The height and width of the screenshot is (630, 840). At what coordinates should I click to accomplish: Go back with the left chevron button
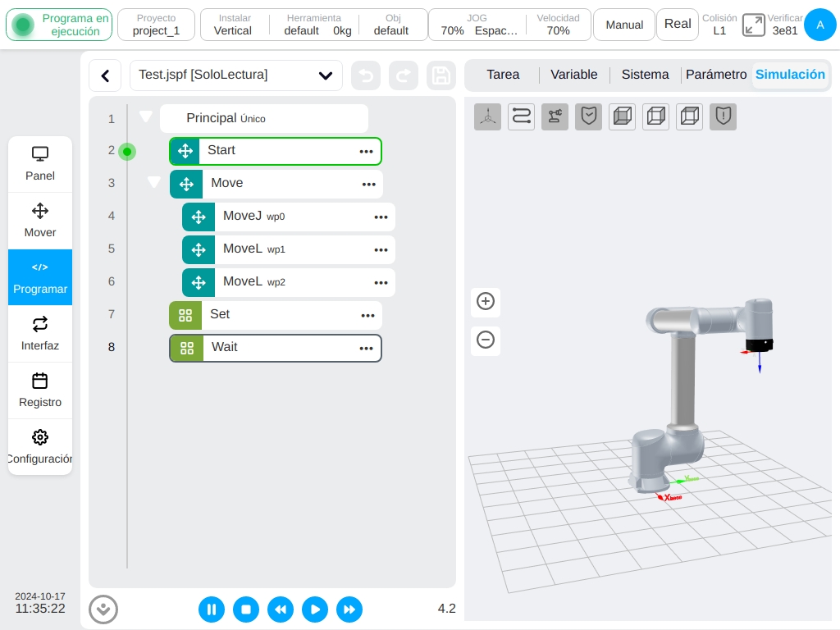tap(106, 75)
